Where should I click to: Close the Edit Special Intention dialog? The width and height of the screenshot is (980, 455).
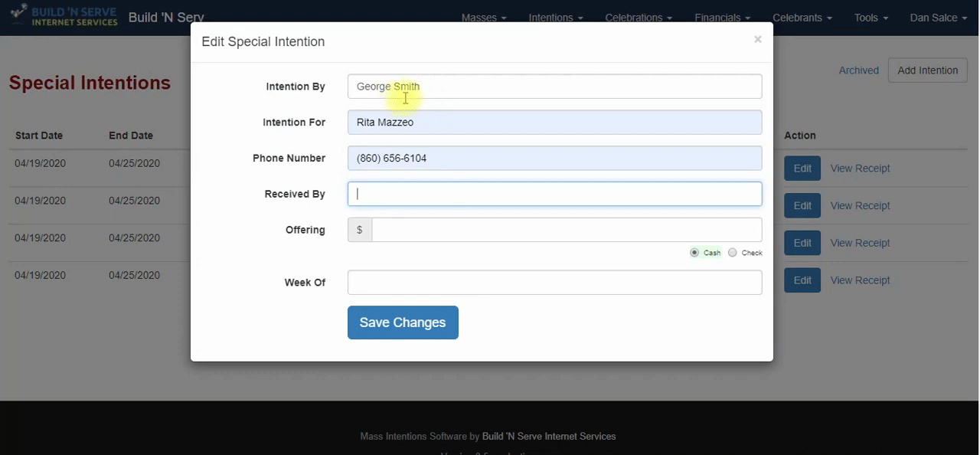click(x=757, y=40)
